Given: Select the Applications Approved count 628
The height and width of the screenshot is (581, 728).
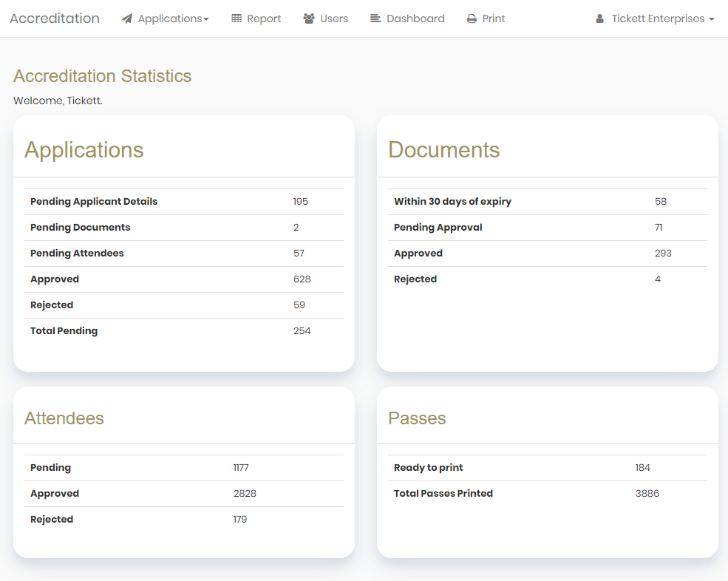Looking at the screenshot, I should [302, 279].
